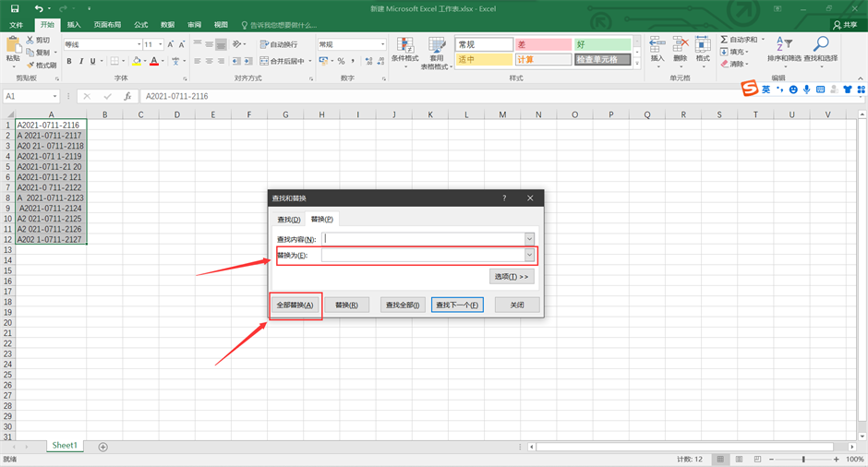
Task: Open the Insert (插入) ribbon tab
Action: click(x=74, y=25)
